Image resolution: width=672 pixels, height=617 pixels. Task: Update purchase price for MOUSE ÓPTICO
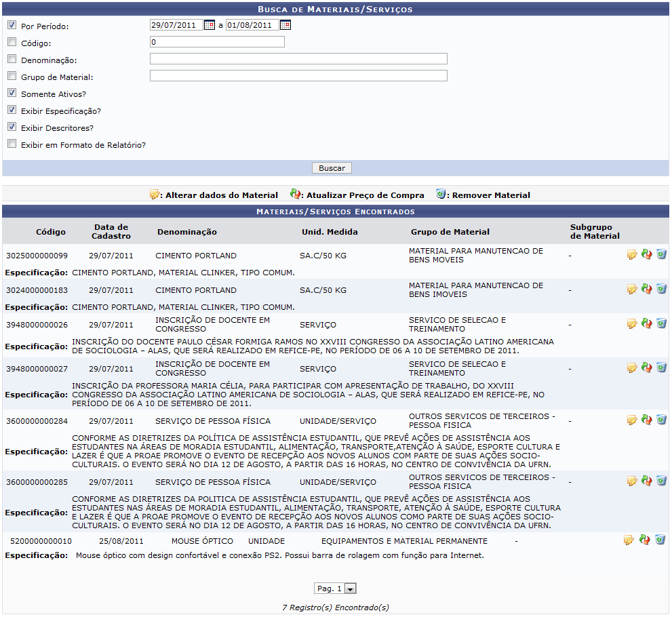pyautogui.click(x=644, y=540)
